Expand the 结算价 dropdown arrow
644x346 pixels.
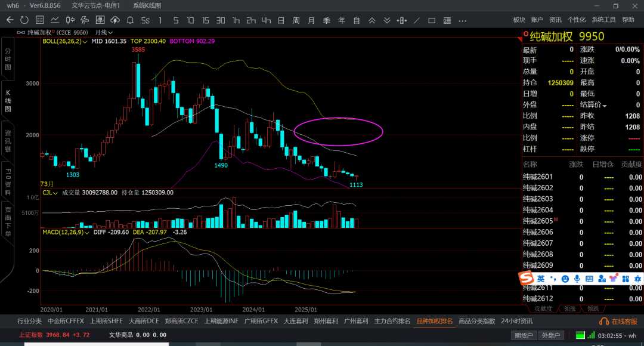605,106
